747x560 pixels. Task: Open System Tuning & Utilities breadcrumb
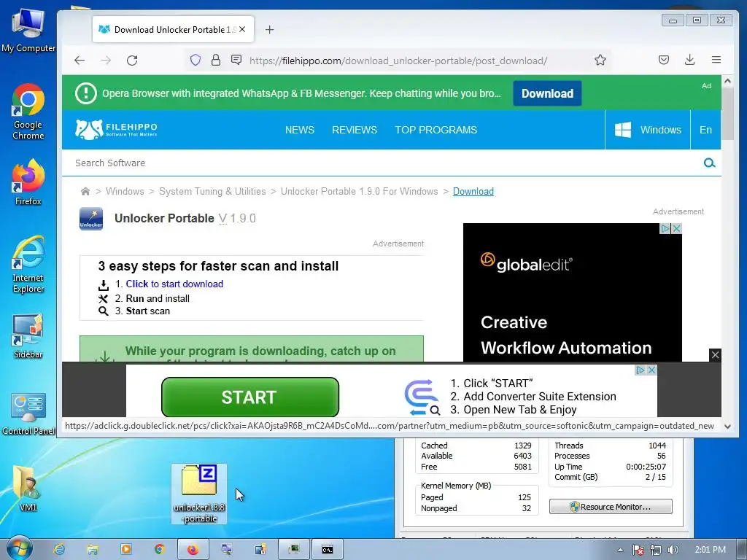[212, 192]
